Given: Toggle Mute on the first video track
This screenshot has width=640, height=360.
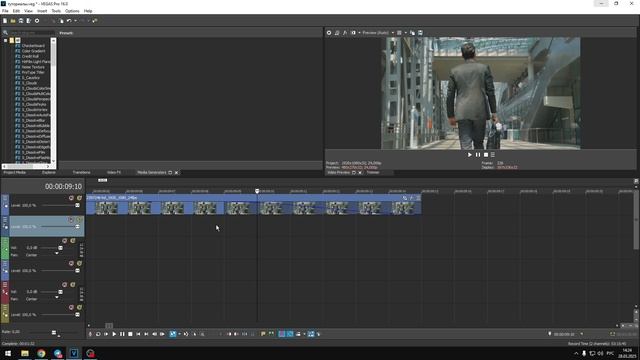Looking at the screenshot, I should (71, 198).
